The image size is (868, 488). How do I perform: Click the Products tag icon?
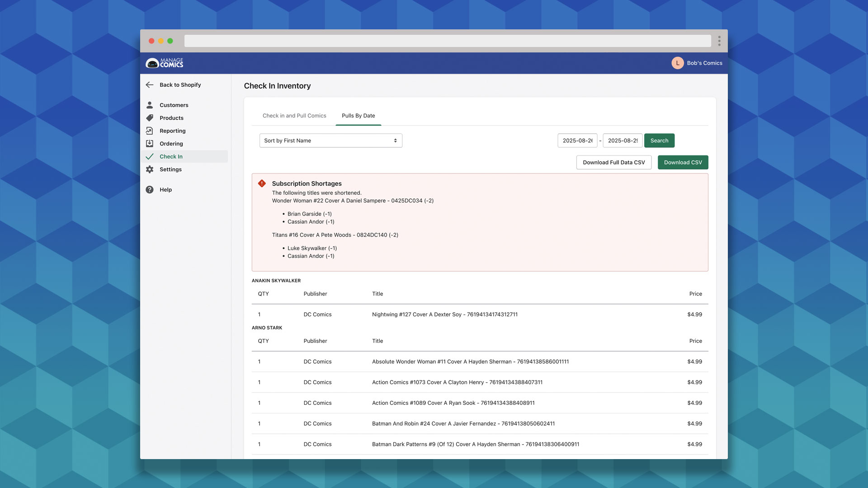point(150,118)
